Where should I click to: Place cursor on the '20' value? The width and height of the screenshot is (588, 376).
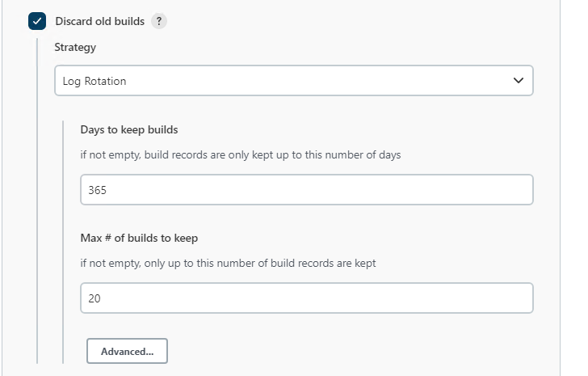(94, 298)
